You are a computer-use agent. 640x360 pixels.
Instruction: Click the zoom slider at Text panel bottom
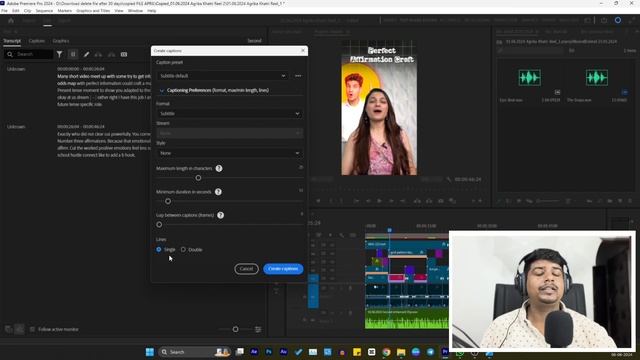pos(236,329)
